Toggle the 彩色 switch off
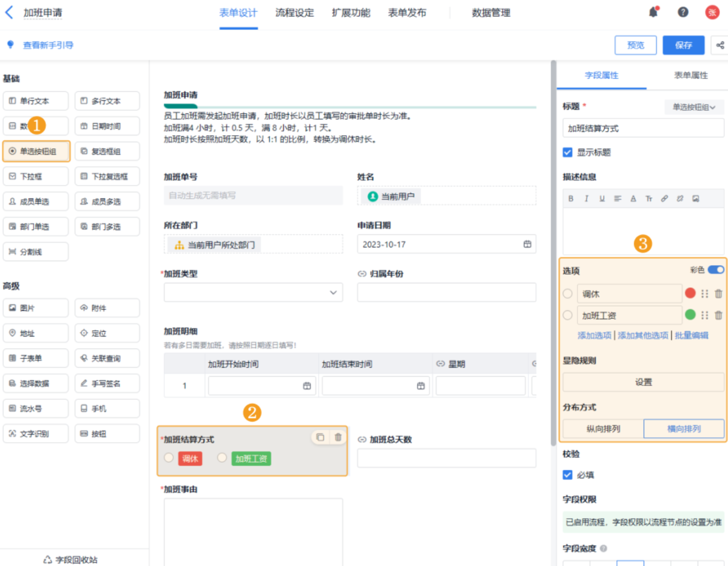728x566 pixels. tap(716, 269)
